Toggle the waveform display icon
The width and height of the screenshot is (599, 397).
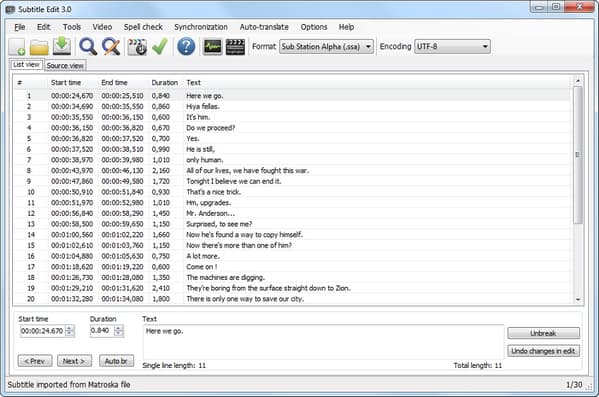coord(212,47)
